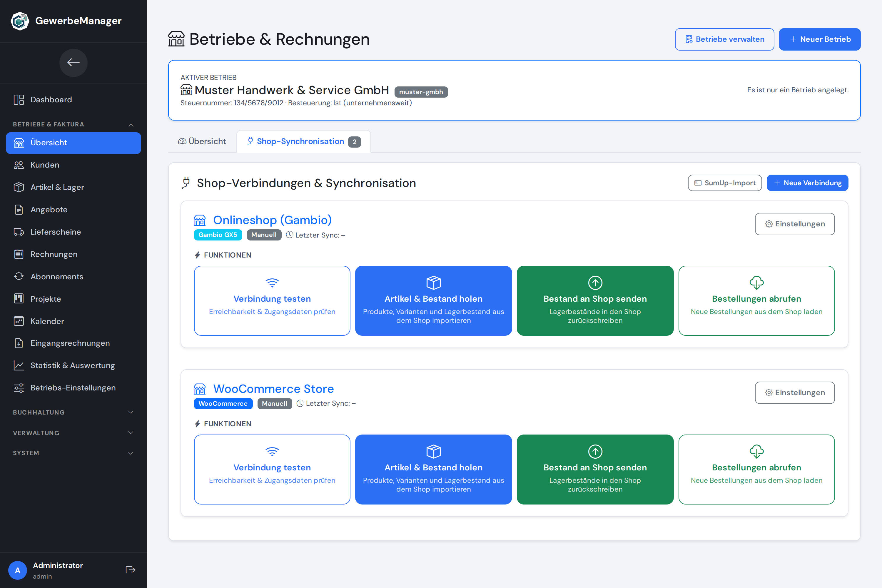Open Kunden in the sidebar

(x=73, y=165)
